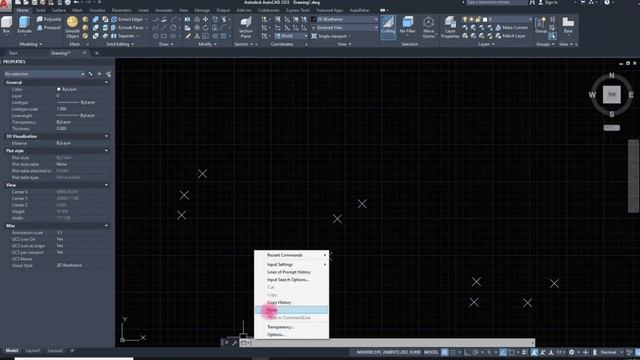The height and width of the screenshot is (360, 640).
Task: Open Input Settings submenu
Action: pos(291,264)
